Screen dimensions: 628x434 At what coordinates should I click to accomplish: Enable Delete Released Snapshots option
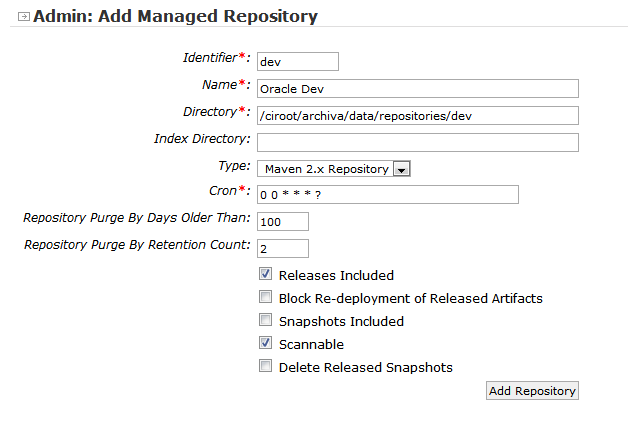click(266, 366)
